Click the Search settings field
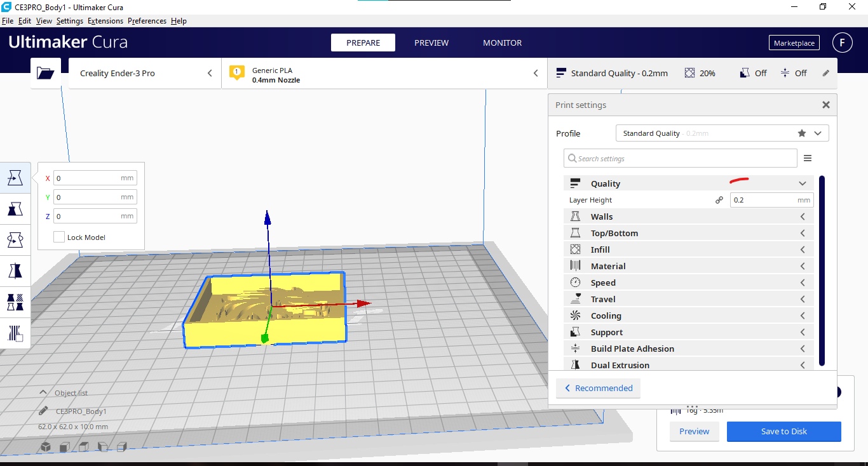Viewport: 868px width, 466px height. pyautogui.click(x=680, y=158)
